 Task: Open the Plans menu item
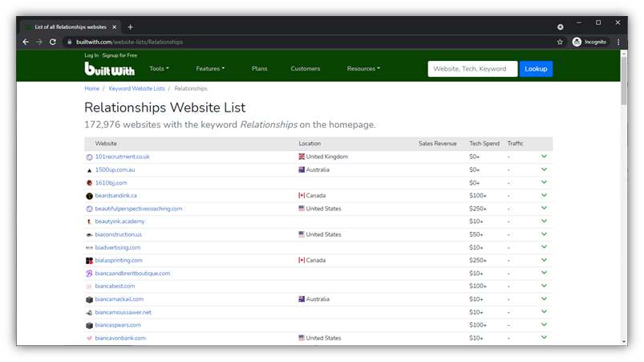tap(260, 68)
